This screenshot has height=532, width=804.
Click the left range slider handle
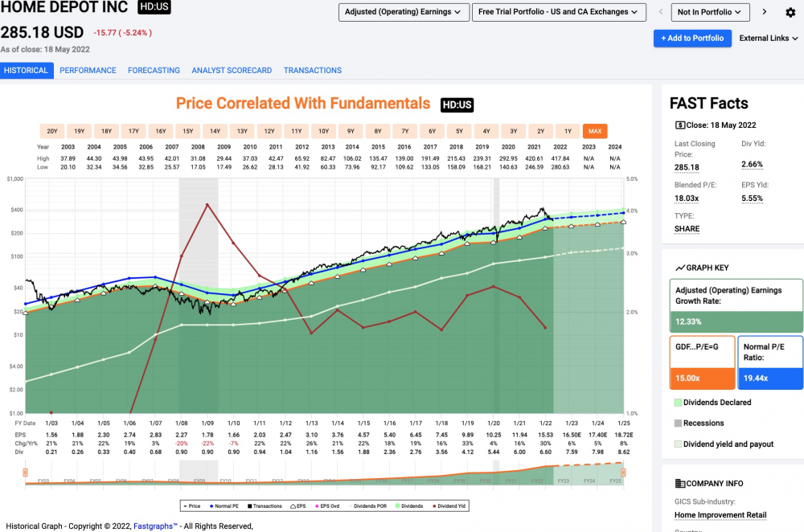point(25,473)
